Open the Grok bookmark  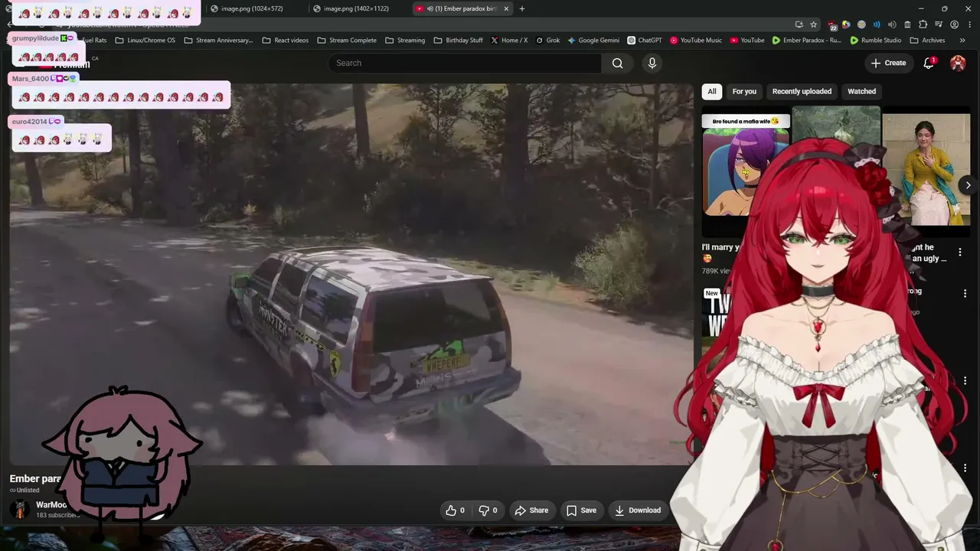[548, 40]
